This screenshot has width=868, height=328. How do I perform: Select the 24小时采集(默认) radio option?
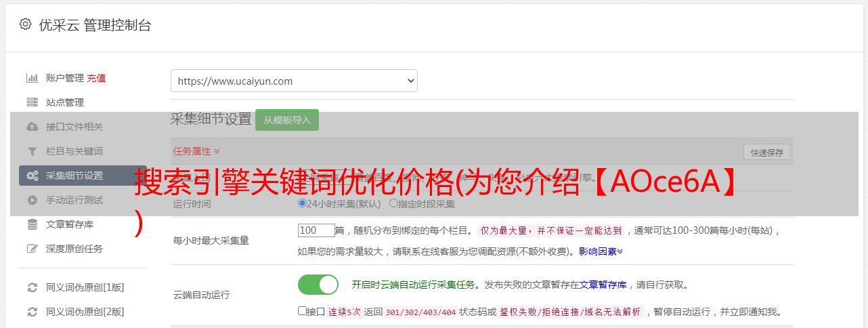click(x=302, y=203)
